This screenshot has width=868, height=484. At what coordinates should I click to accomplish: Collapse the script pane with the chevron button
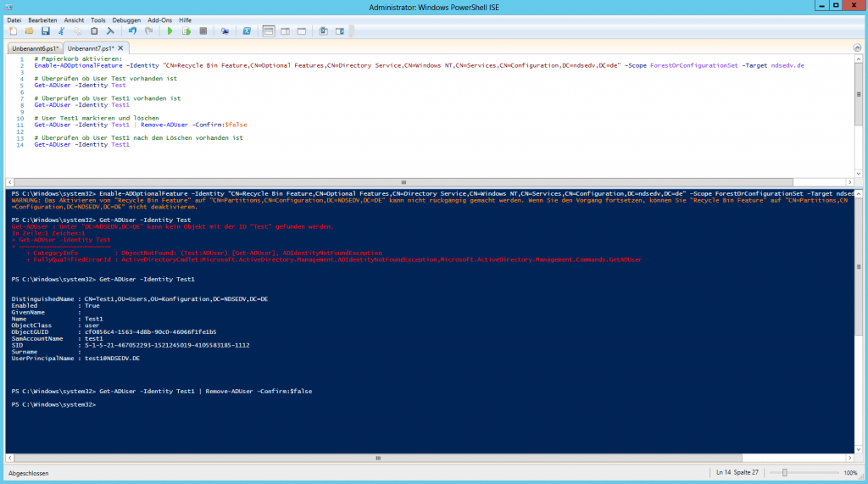(855, 48)
